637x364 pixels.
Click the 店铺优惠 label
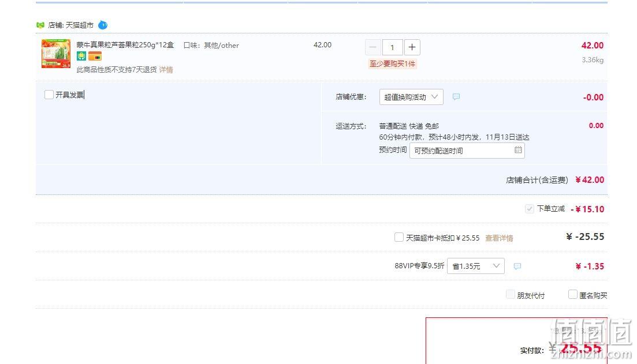point(351,97)
